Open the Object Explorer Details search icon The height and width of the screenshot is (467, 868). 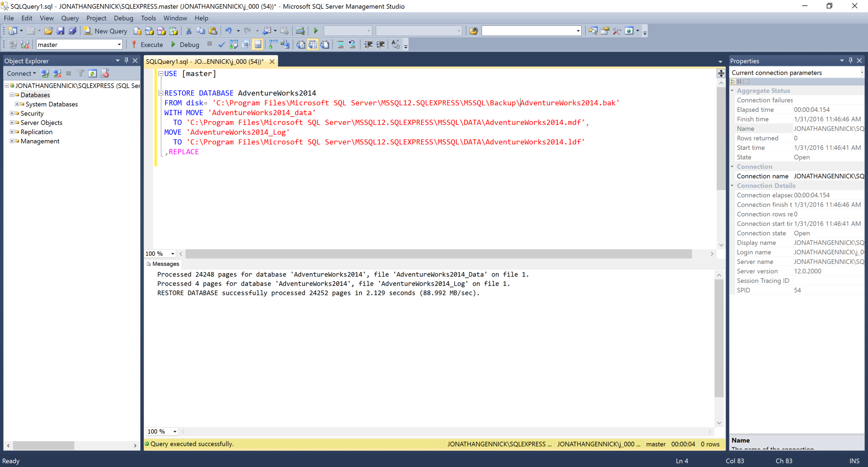tap(593, 31)
